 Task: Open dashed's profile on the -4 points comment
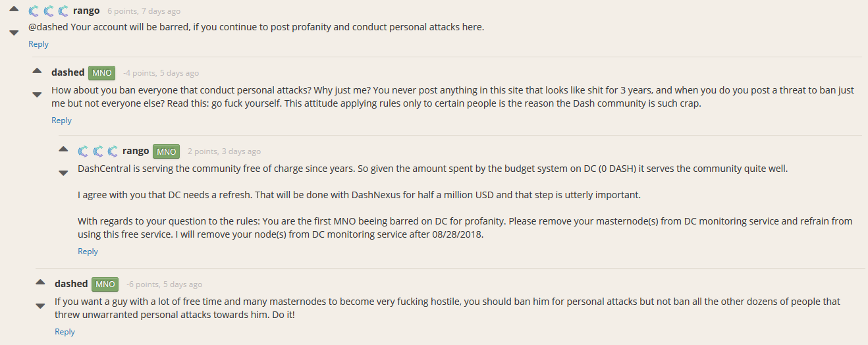pyautogui.click(x=68, y=72)
